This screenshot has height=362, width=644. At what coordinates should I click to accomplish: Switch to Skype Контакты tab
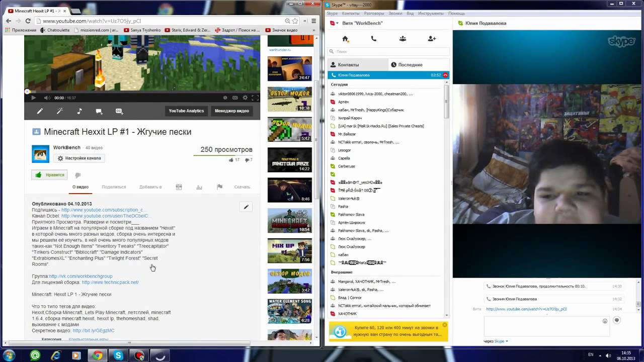pyautogui.click(x=358, y=64)
